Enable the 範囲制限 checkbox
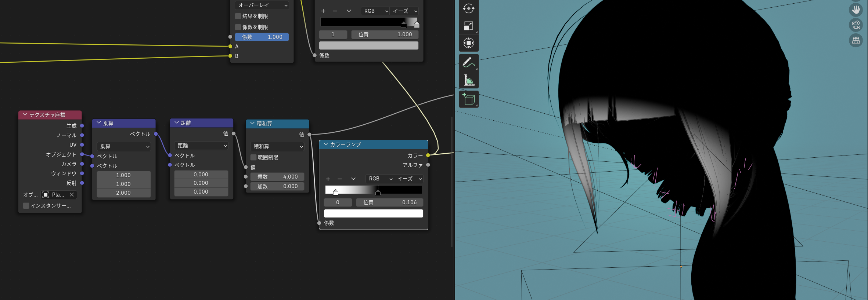Image resolution: width=868 pixels, height=300 pixels. coord(253,157)
